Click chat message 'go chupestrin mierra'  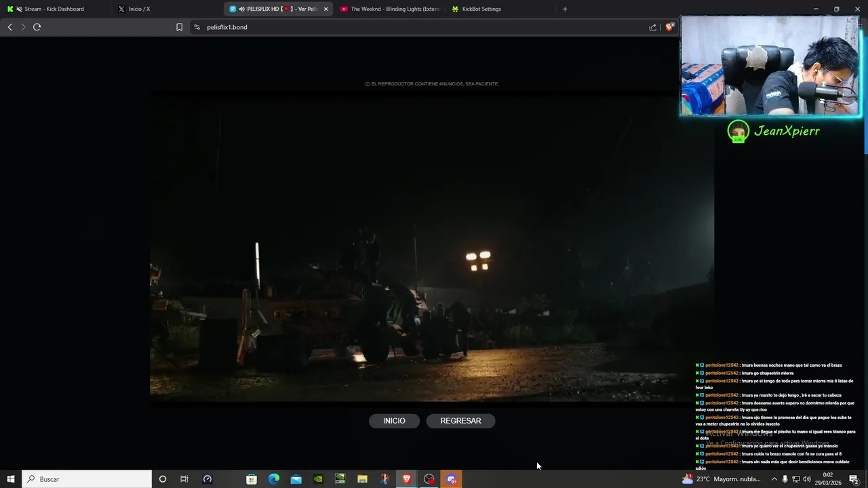[745, 373]
